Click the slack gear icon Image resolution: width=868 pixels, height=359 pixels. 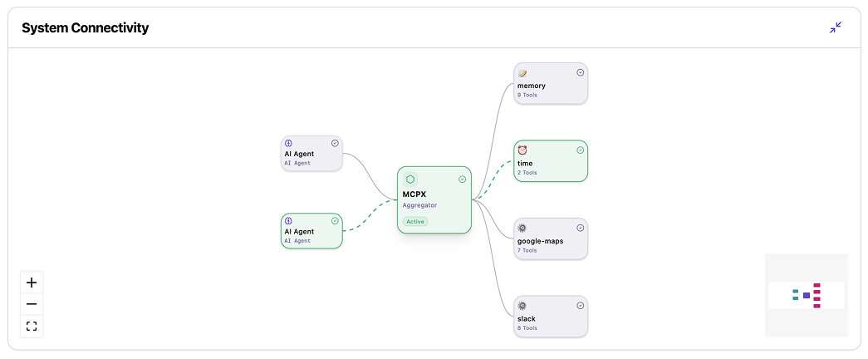point(522,305)
